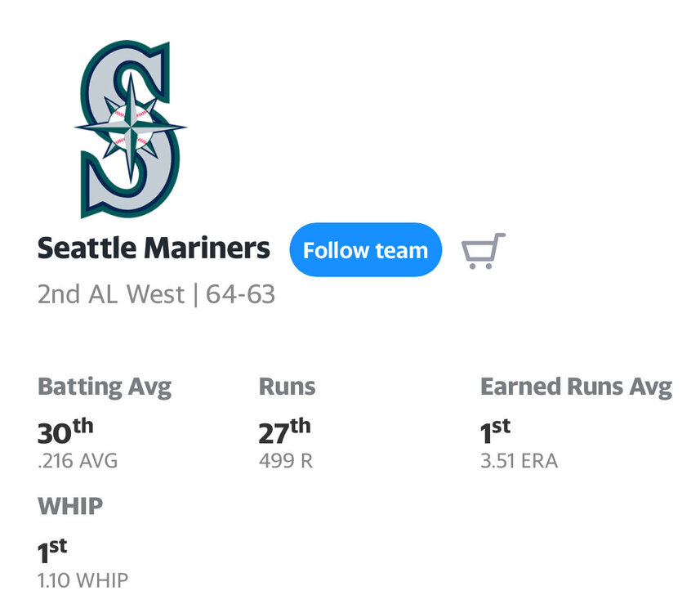Click the 1.10 WHIP value
The width and height of the screenshot is (700, 613).
point(82,581)
